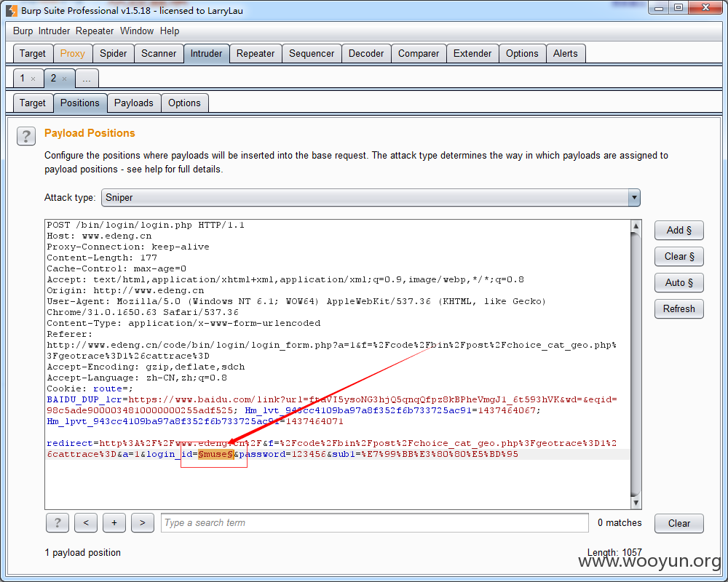Switch to the Sequencer tab
728x582 pixels.
click(312, 53)
